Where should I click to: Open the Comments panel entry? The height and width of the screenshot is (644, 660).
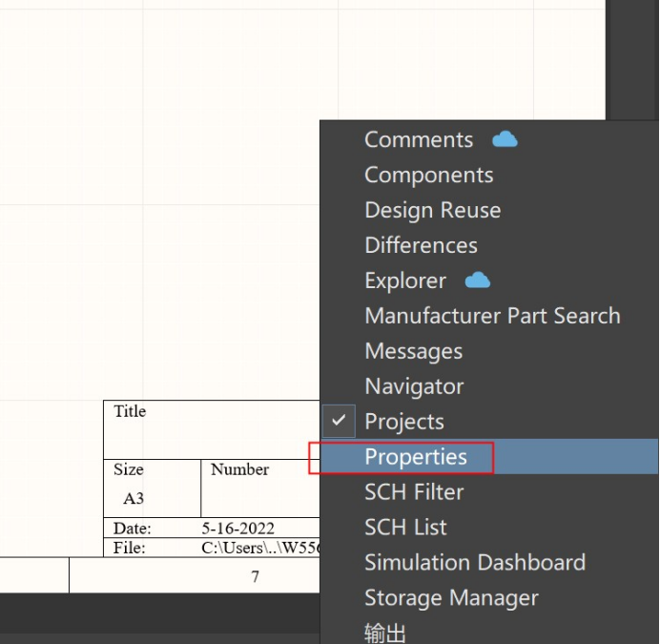click(x=419, y=140)
